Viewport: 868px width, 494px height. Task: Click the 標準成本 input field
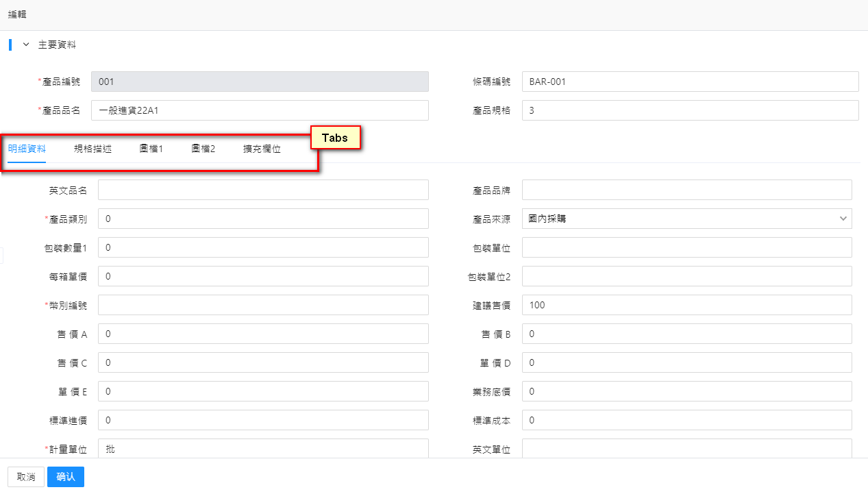(686, 420)
